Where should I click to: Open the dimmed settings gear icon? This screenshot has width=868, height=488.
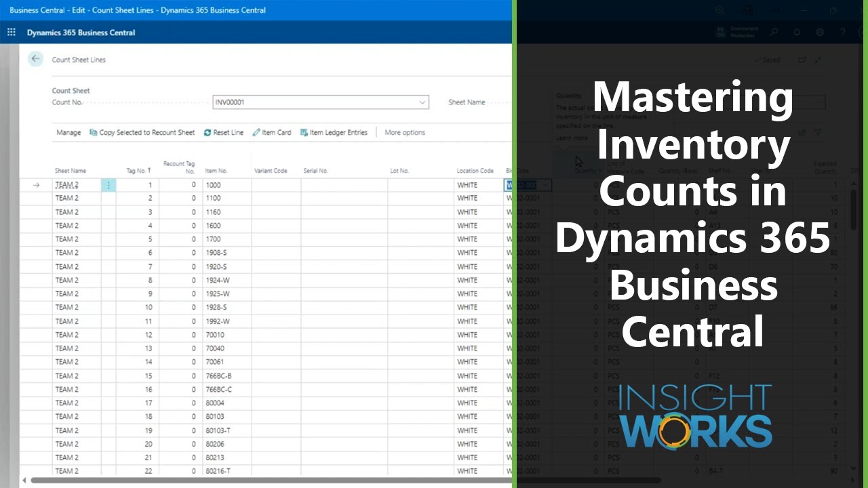pos(820,33)
